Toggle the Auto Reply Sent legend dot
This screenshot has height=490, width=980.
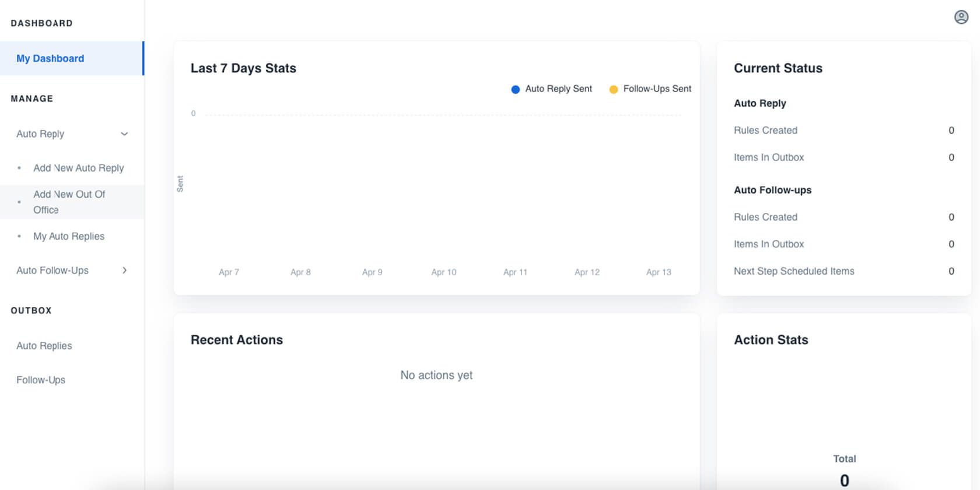pos(515,89)
